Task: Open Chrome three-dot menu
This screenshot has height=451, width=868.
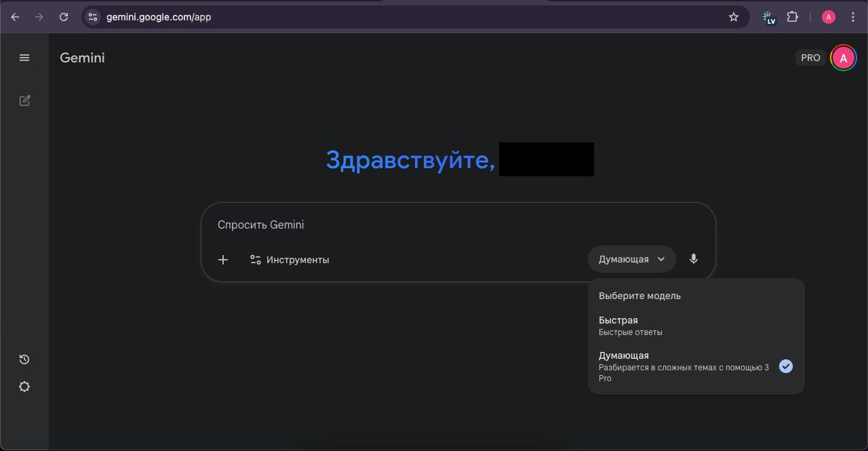Action: [x=853, y=17]
